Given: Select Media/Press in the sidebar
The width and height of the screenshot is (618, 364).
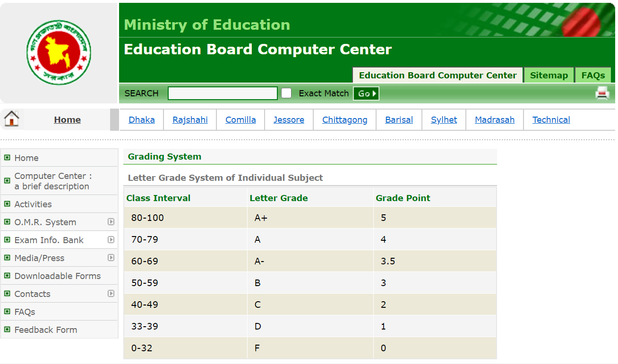Looking at the screenshot, I should tap(59, 258).
